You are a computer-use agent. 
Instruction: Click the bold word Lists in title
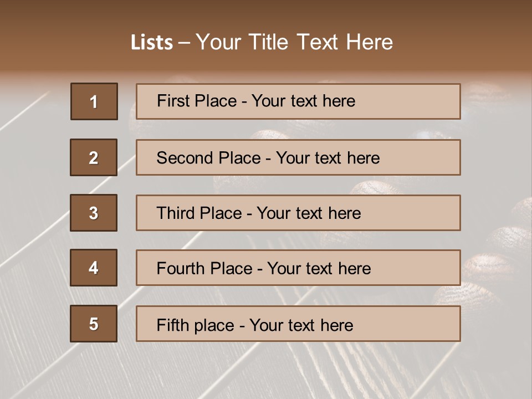pyautogui.click(x=151, y=42)
